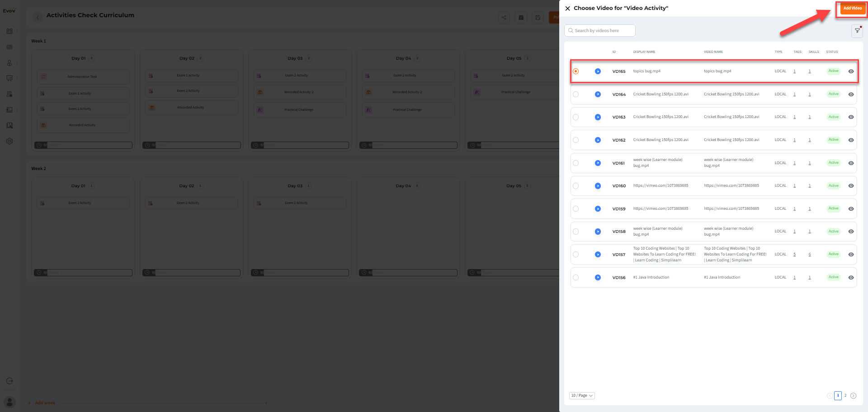Screen dimensions: 868x412
Task: Preview VD164 using its eye icon
Action: (x=851, y=95)
